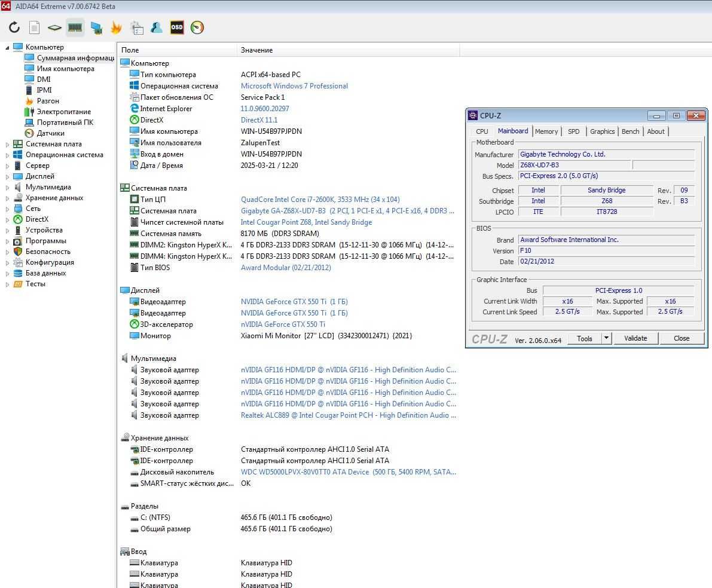This screenshot has height=588, width=712.
Task: Open WDC WD5000LPVX disk link
Action: coord(349,471)
